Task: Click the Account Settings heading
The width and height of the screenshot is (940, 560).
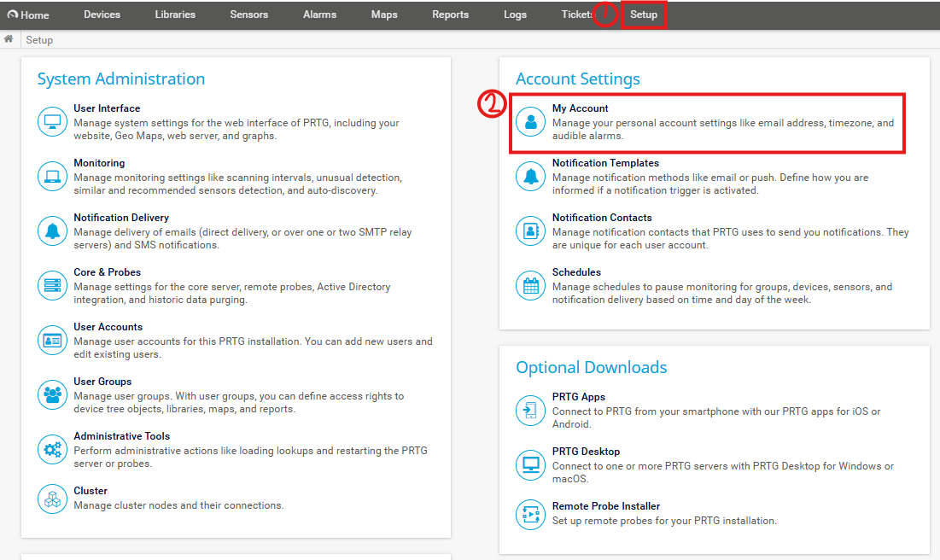Action: click(x=578, y=79)
